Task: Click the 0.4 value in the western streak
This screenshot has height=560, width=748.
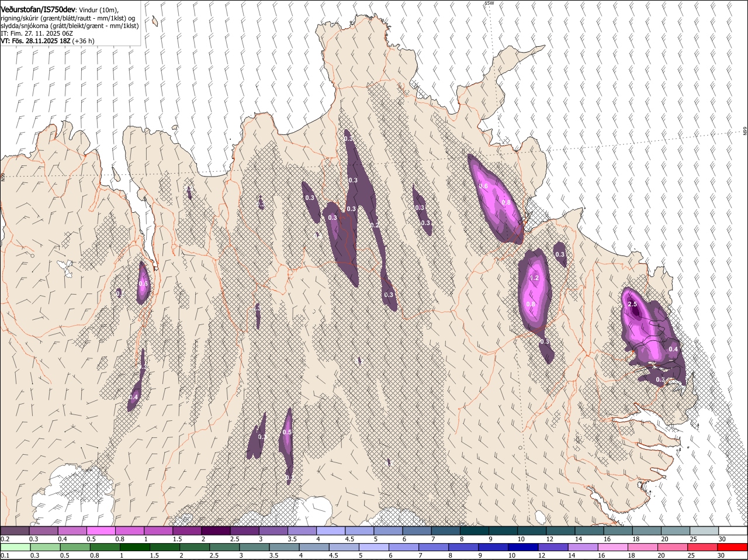Action: click(x=133, y=397)
